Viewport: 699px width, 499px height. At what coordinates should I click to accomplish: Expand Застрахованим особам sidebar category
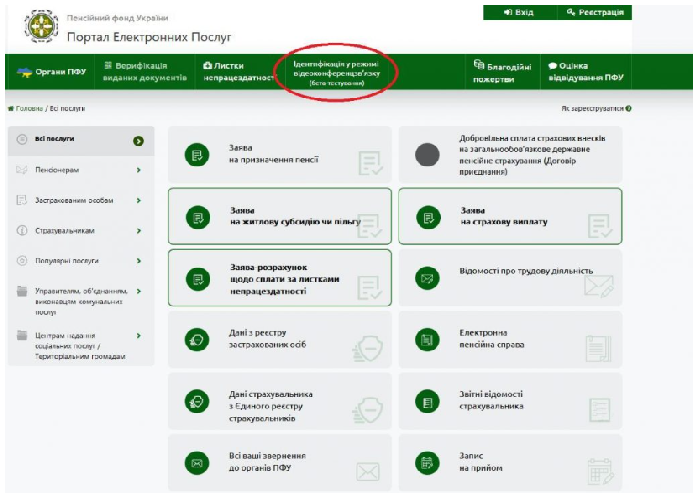138,201
